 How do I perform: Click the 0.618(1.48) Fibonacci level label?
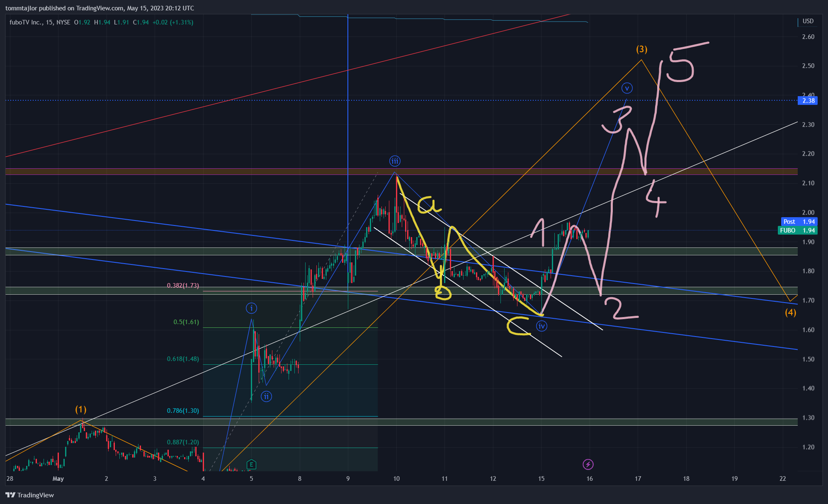pyautogui.click(x=183, y=359)
